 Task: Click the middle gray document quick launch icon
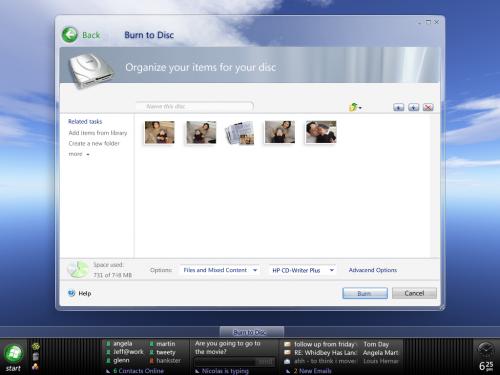(x=36, y=356)
